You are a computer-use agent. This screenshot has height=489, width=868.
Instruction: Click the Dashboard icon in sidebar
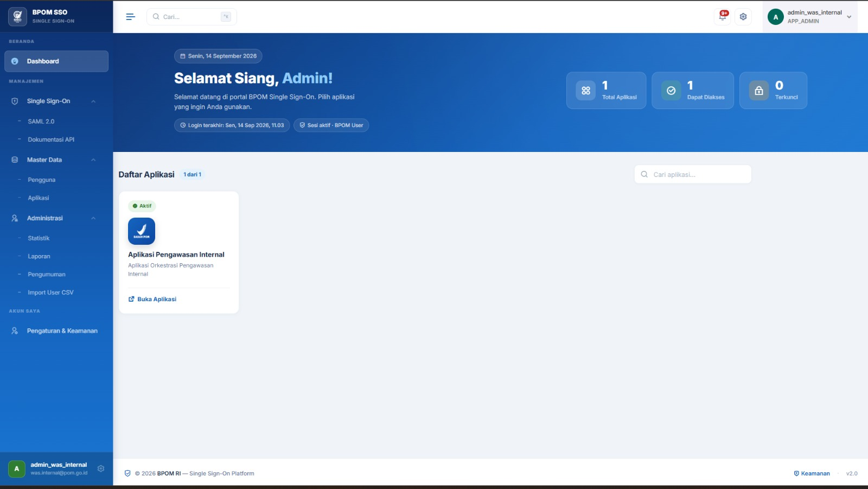[x=15, y=61]
